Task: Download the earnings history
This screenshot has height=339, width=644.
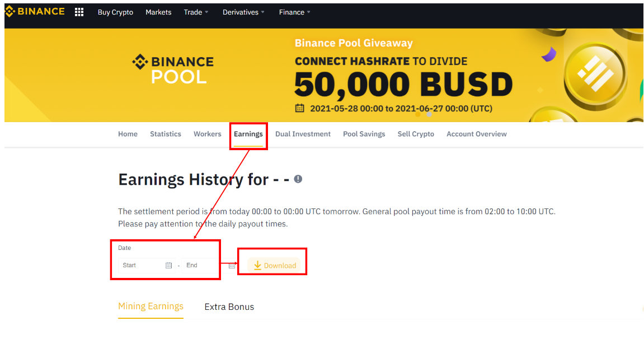Action: coord(274,266)
